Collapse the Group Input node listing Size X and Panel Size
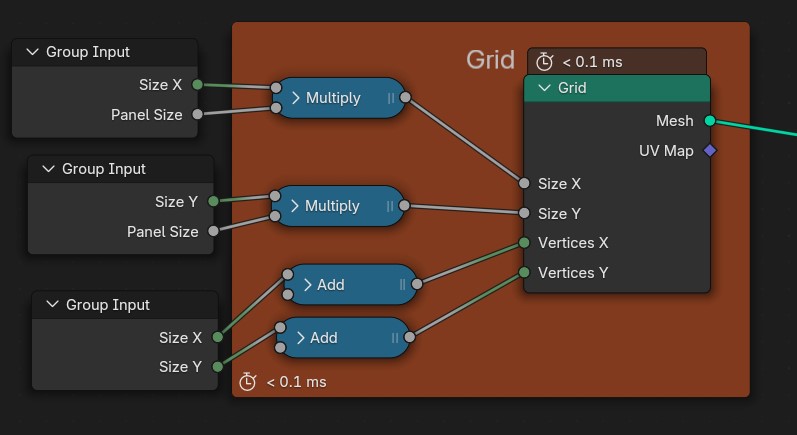The width and height of the screenshot is (797, 435). point(33,52)
